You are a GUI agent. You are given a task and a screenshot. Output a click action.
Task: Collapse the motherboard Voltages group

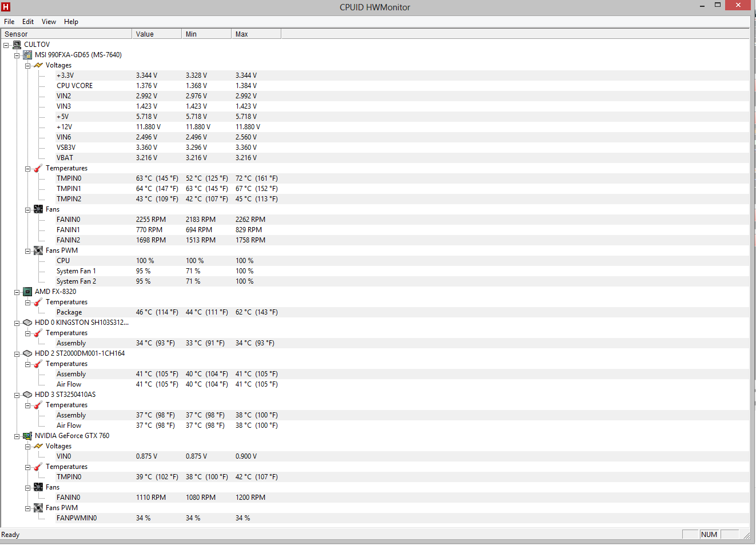click(28, 66)
